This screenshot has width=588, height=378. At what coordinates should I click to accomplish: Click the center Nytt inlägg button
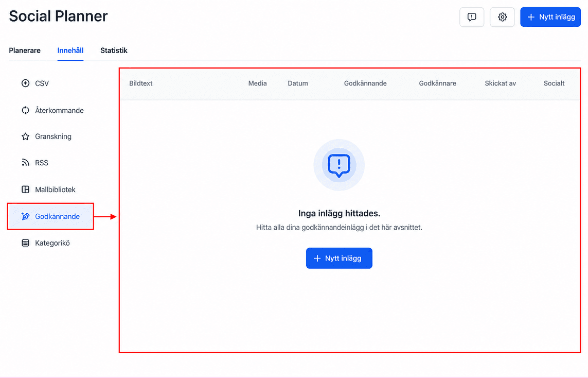point(339,258)
